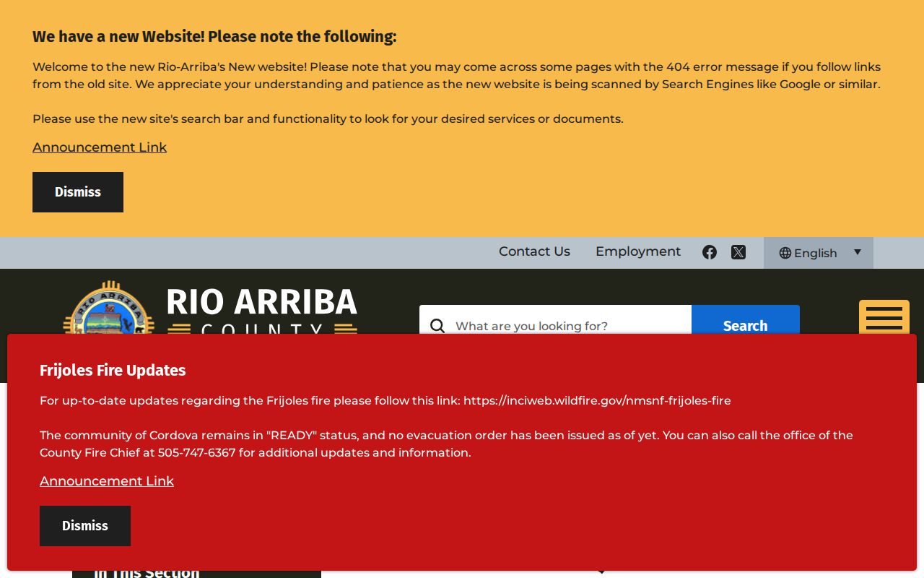The width and height of the screenshot is (924, 578).
Task: Click the Rio Arriba County seal logo
Action: (x=108, y=309)
